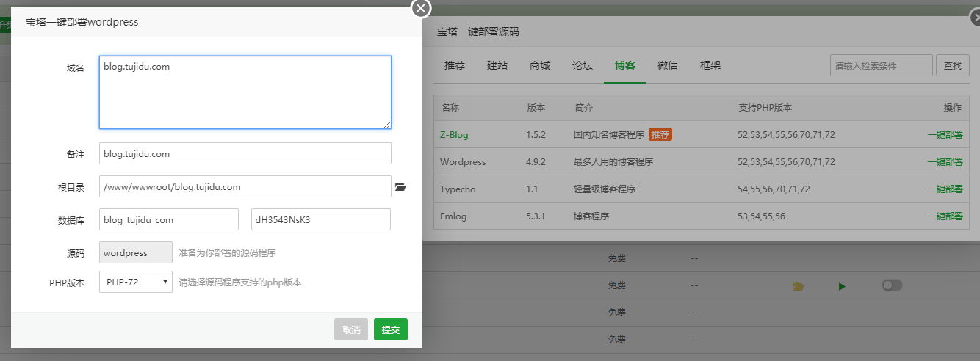The image size is (980, 361).
Task: Open the folder icon in background site row
Action: [x=798, y=285]
